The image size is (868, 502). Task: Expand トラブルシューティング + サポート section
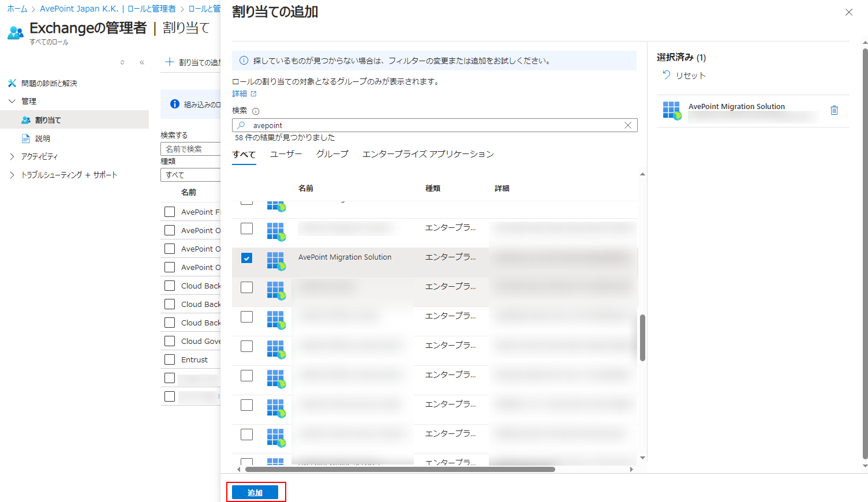(x=12, y=175)
